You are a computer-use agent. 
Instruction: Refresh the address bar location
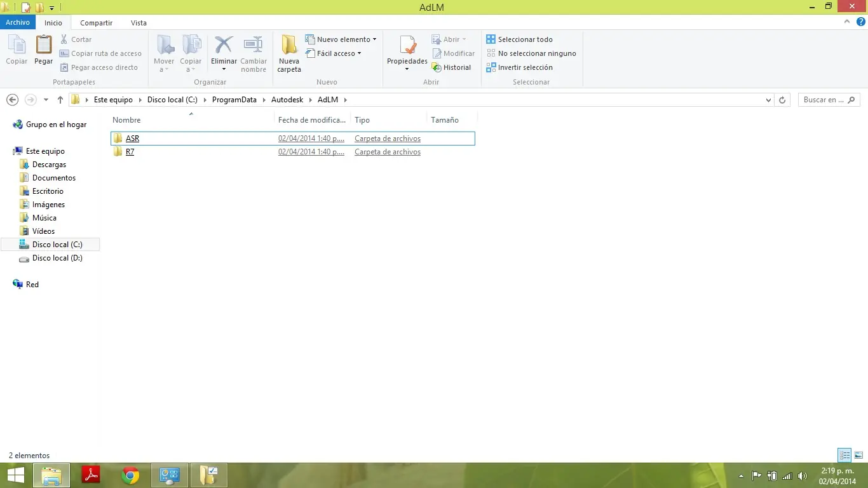point(783,100)
